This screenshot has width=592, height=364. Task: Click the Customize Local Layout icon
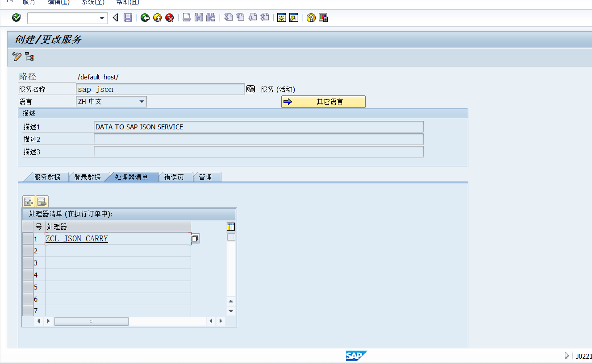click(x=323, y=18)
